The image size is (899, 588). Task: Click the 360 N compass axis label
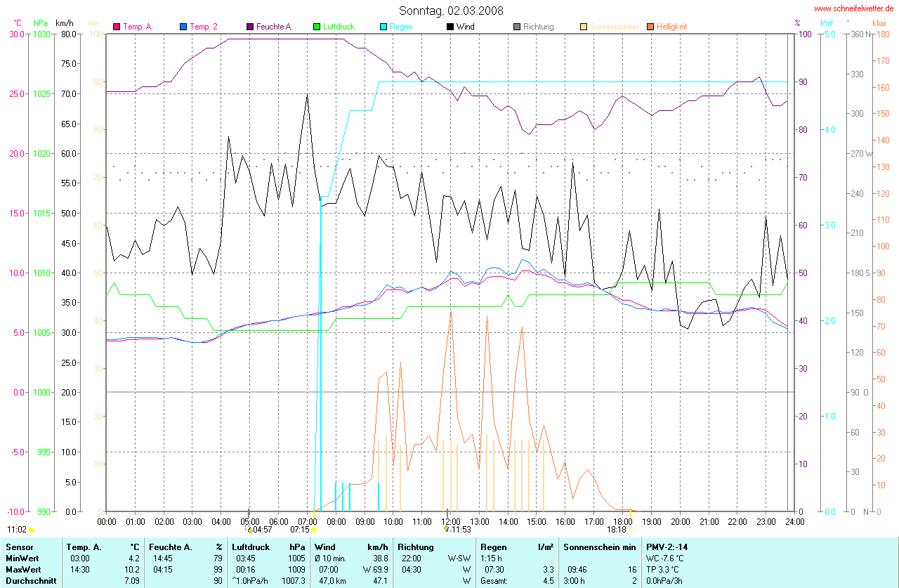(860, 34)
